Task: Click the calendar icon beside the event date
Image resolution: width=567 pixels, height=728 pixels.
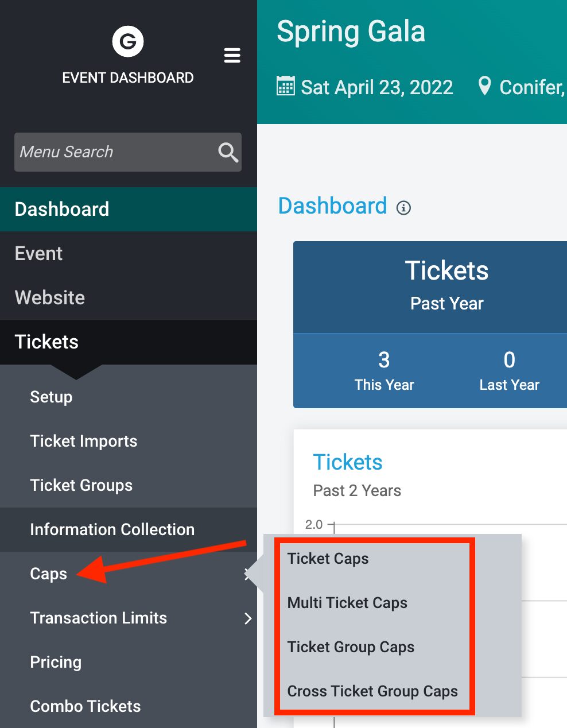Action: (x=285, y=86)
